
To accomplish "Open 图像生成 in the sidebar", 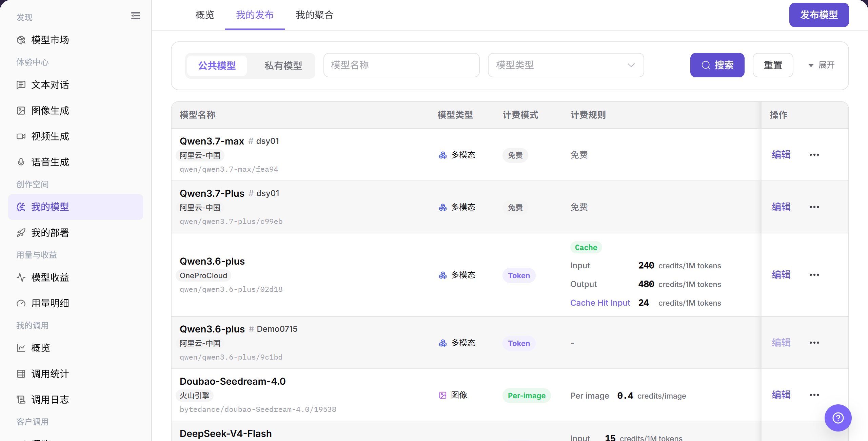I will pos(75,111).
